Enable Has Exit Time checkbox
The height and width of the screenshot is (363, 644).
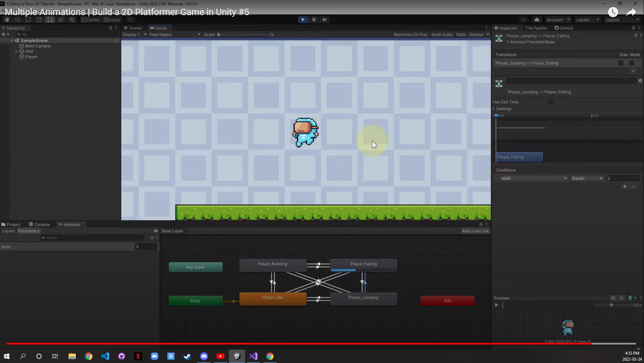tap(551, 102)
